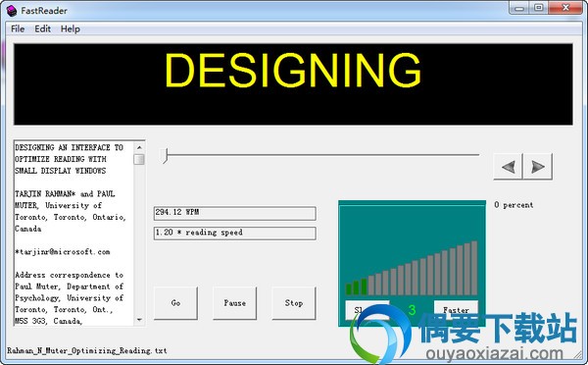Click the reading speed multiplier field

235,234
